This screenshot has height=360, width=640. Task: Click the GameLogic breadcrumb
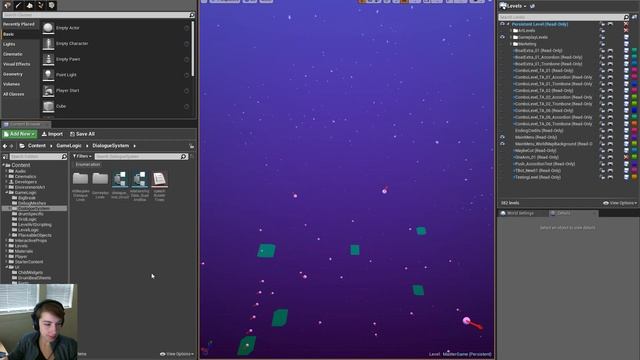tap(69, 146)
